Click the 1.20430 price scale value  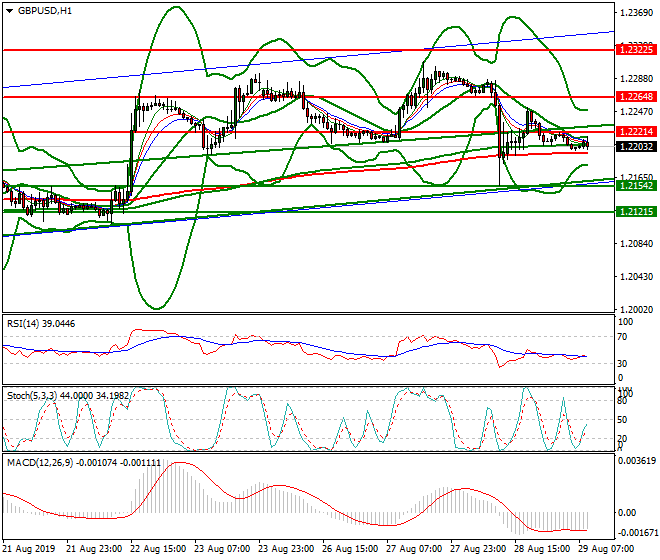click(637, 277)
